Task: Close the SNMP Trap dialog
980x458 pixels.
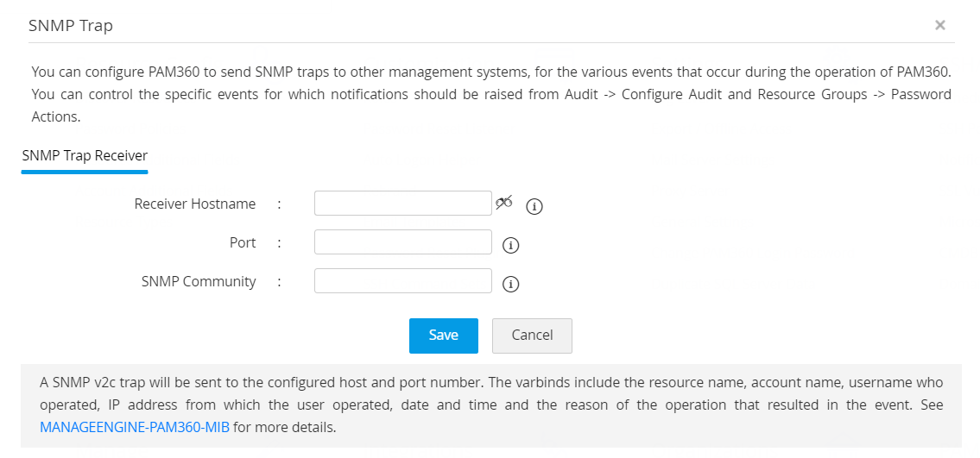Action: pyautogui.click(x=940, y=25)
